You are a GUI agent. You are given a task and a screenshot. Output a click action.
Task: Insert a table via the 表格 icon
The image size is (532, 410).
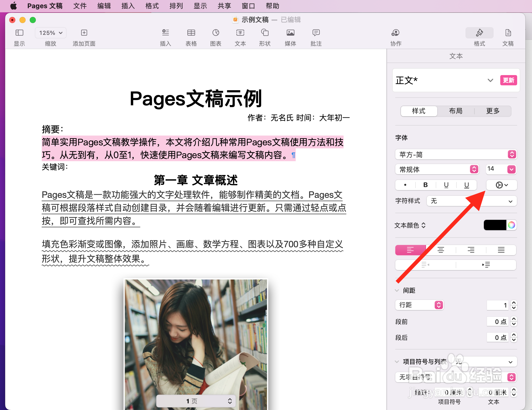(191, 33)
